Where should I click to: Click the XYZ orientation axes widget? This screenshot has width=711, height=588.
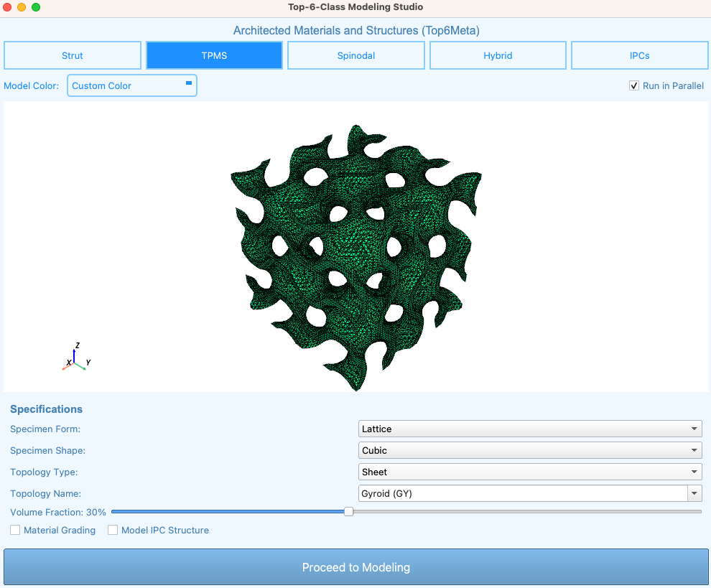(x=76, y=357)
